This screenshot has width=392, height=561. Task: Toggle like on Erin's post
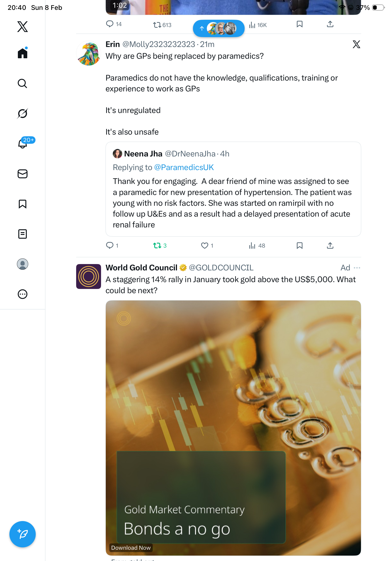[x=204, y=245]
